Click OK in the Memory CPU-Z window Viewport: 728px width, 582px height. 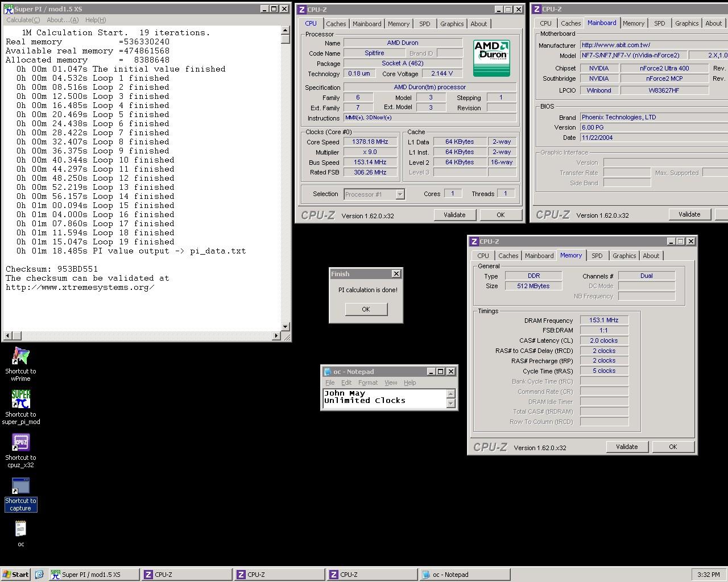tap(673, 447)
